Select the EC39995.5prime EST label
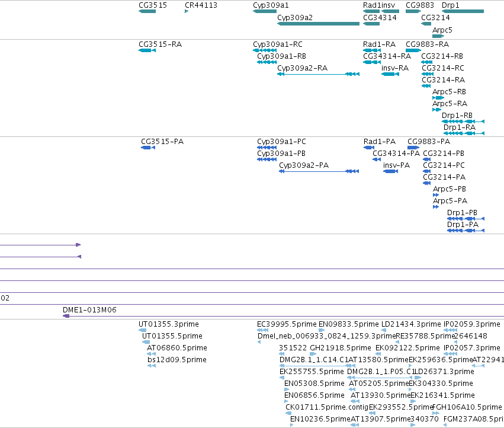This screenshot has width=504, height=428. pyautogui.click(x=287, y=324)
